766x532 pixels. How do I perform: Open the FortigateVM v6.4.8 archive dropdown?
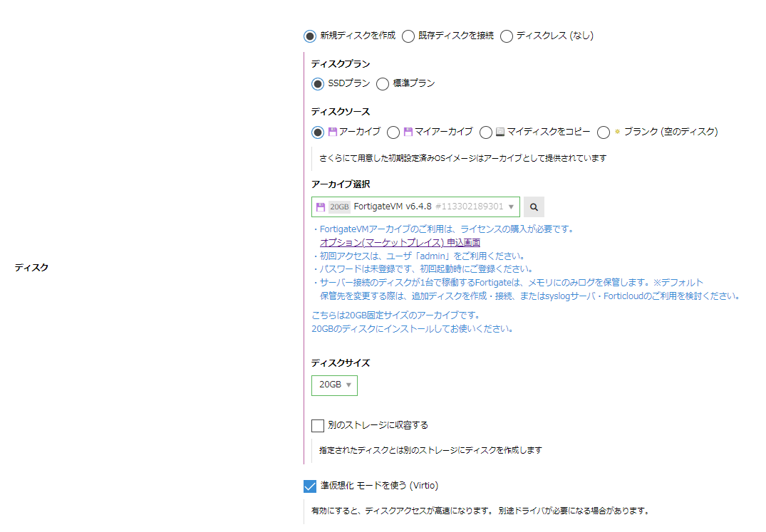tap(415, 207)
